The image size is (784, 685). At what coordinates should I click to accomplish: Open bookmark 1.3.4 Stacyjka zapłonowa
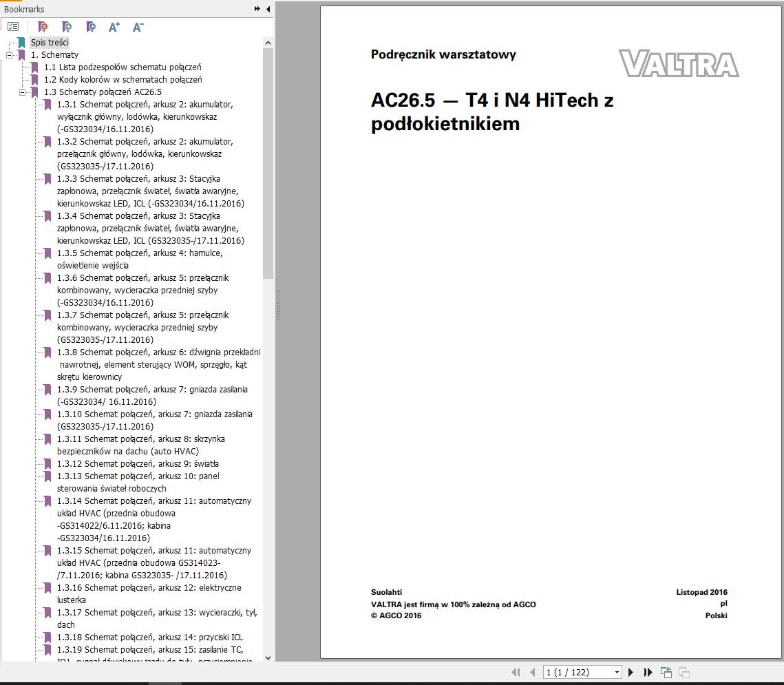coord(151,228)
